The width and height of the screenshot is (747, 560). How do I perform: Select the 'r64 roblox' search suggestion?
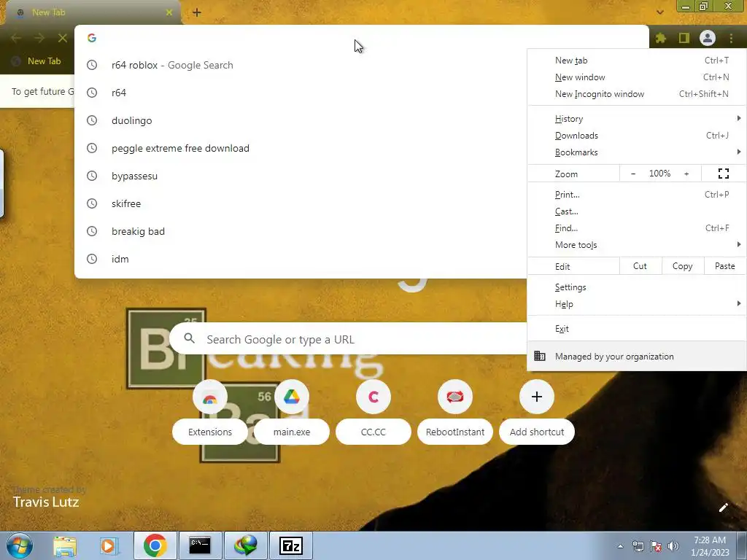click(301, 65)
